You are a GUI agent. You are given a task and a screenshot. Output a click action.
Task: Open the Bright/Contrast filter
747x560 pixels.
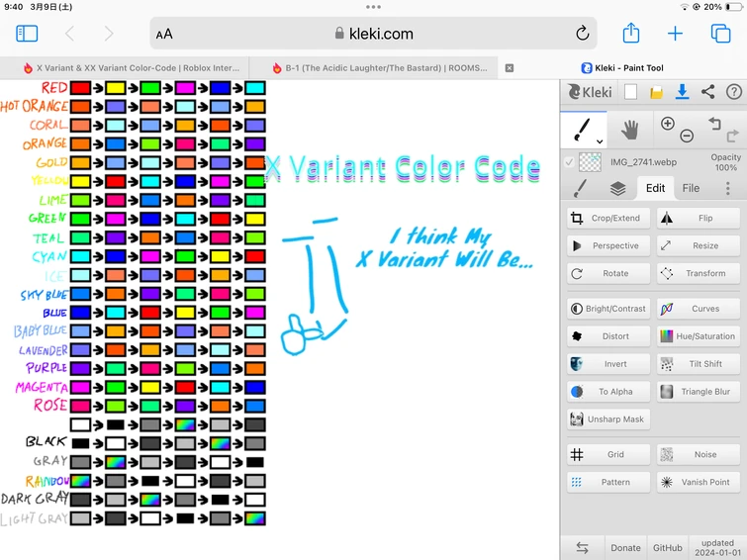coord(608,309)
